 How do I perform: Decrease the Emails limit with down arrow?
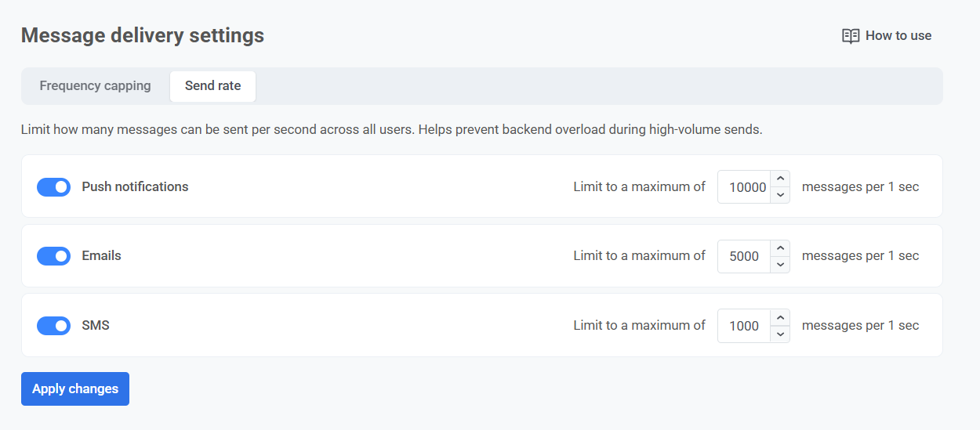pyautogui.click(x=780, y=265)
